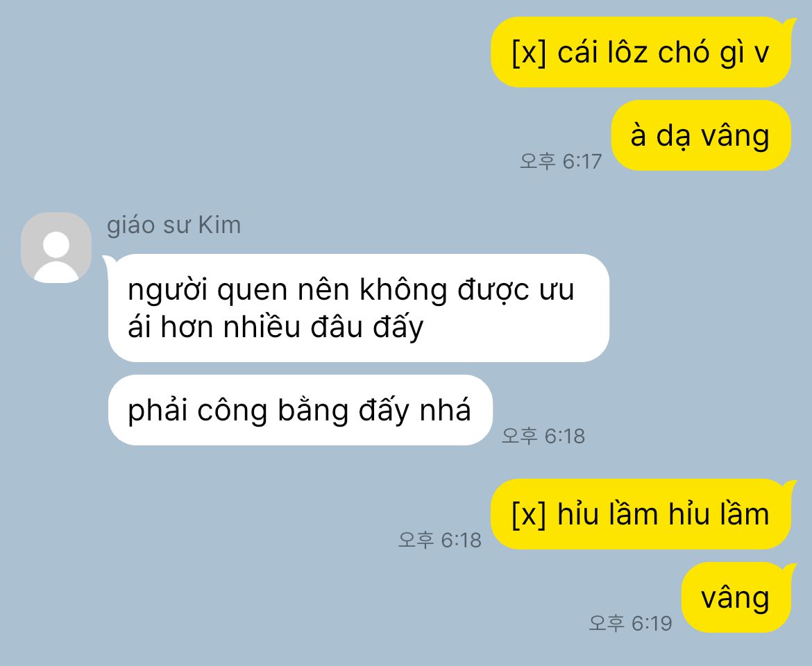Click 오후 6:18 timestamp beside the white bubble
This screenshot has height=666, width=812.
[543, 436]
